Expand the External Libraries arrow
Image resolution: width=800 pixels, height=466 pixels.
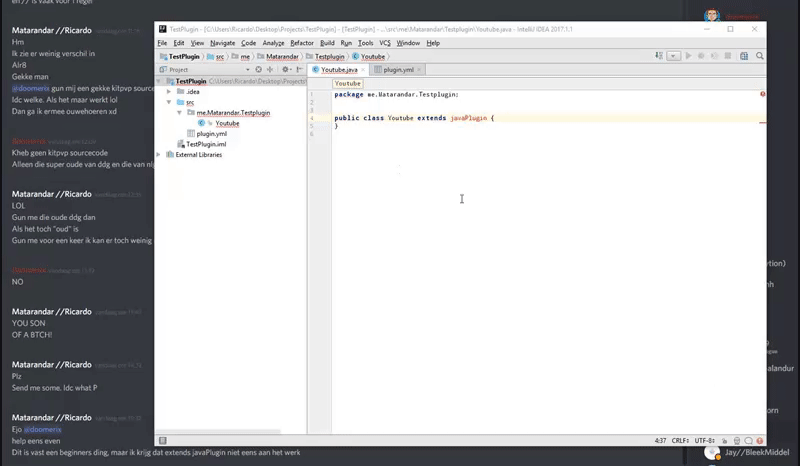point(158,154)
